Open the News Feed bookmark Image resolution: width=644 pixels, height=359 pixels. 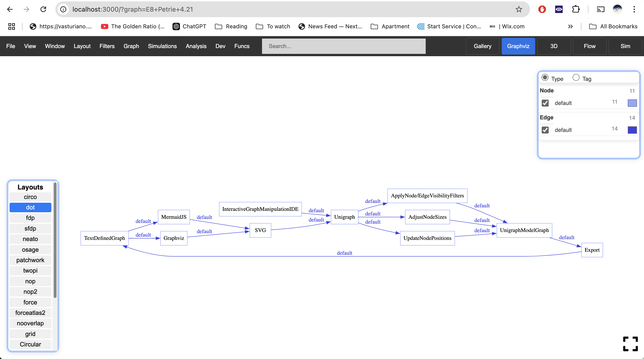pyautogui.click(x=330, y=26)
